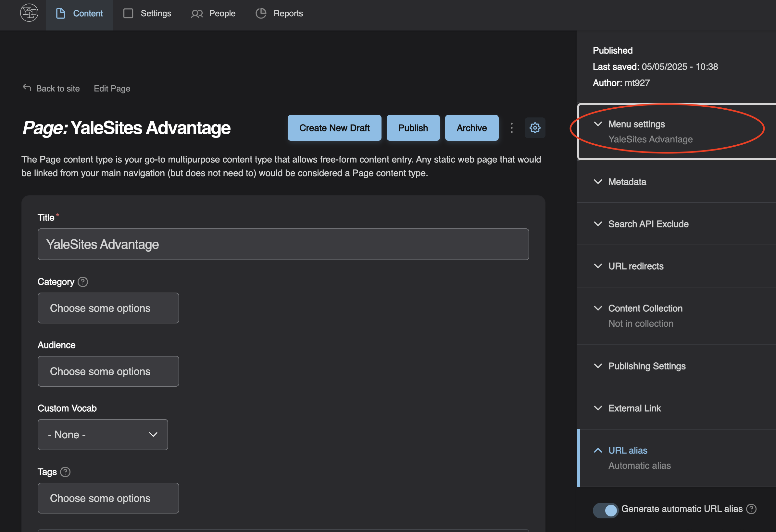Click the People users icon

[x=197, y=14]
